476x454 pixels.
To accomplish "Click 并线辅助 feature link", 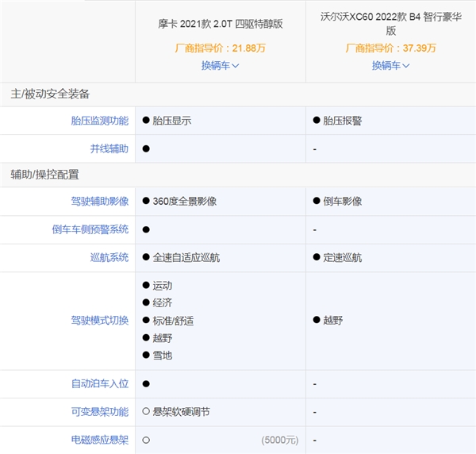I will point(109,148).
